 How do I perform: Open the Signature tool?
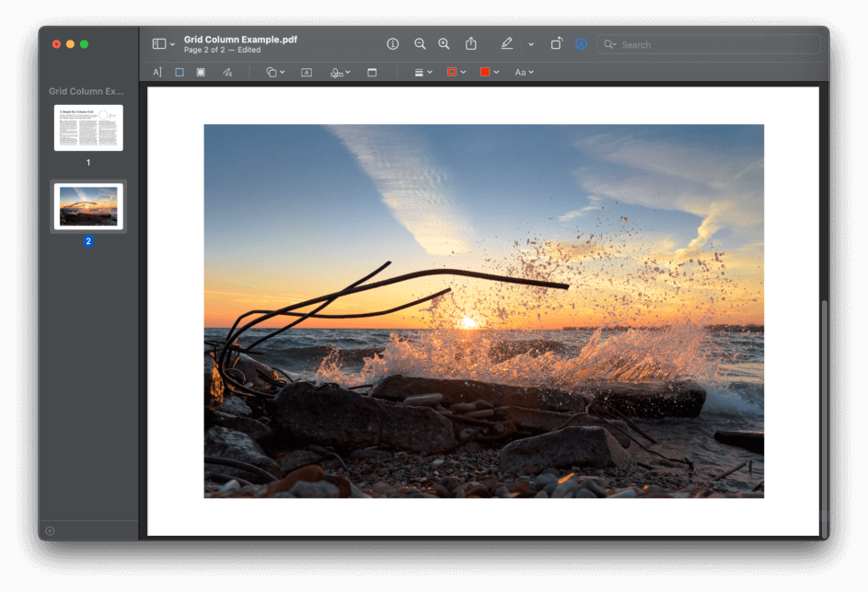(x=336, y=72)
